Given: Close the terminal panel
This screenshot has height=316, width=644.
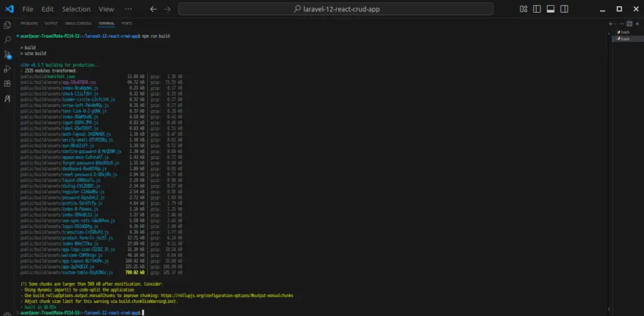Looking at the screenshot, I should point(637,23).
